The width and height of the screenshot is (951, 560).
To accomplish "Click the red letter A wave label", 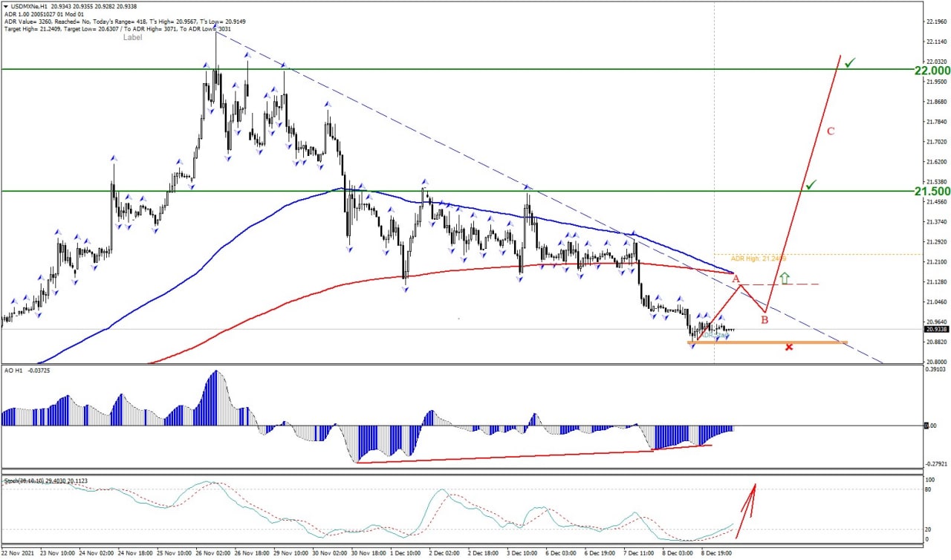I will point(736,279).
